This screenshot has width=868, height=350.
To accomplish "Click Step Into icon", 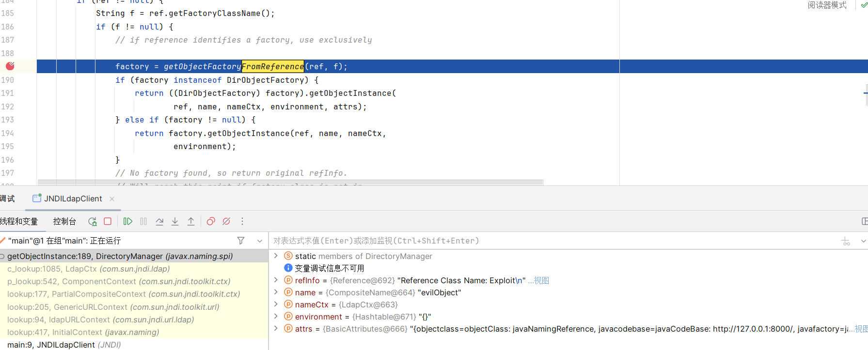I will (x=175, y=221).
